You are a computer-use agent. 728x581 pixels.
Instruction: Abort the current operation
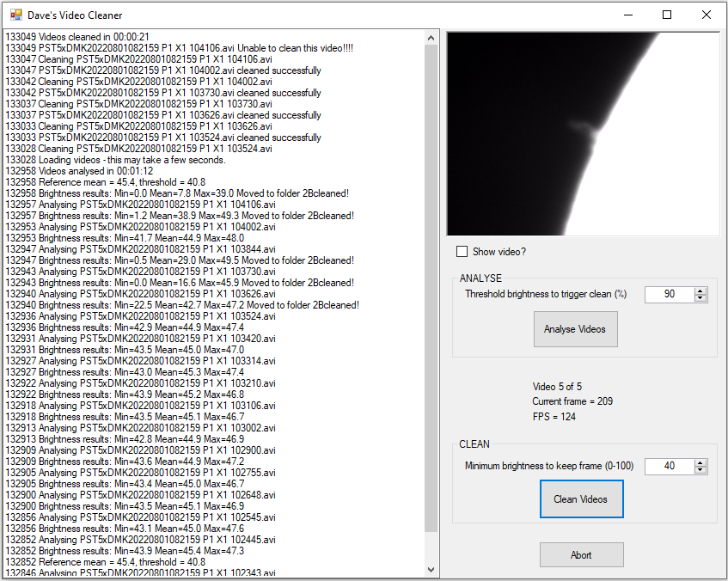(581, 555)
